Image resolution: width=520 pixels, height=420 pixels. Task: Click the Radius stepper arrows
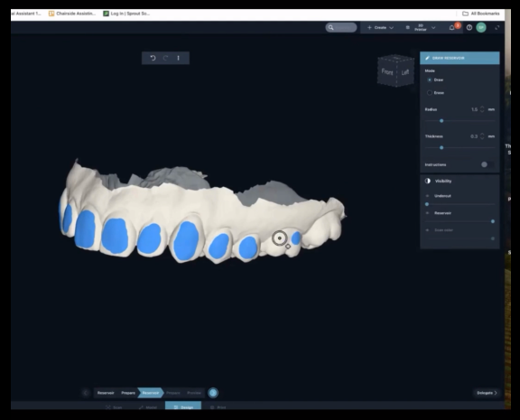[482, 109]
